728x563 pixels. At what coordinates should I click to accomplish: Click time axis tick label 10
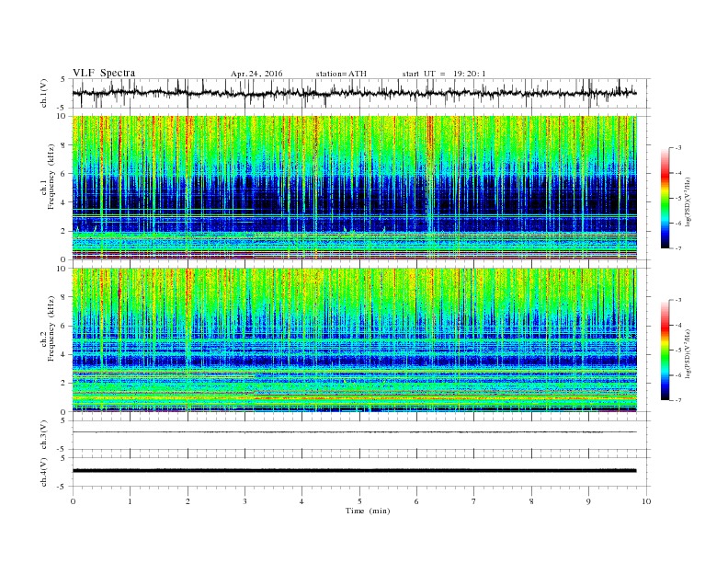tap(646, 501)
